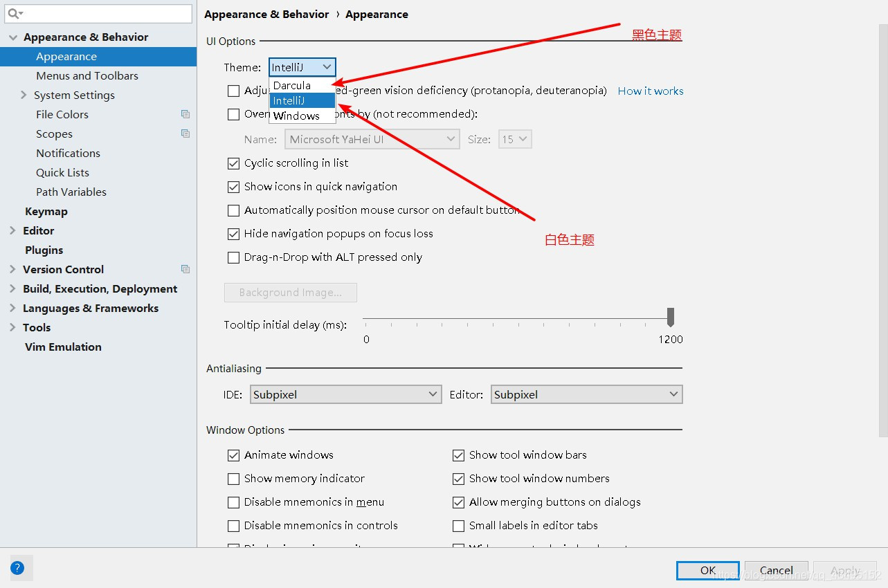Expand the Editor settings node

pyautogui.click(x=13, y=230)
